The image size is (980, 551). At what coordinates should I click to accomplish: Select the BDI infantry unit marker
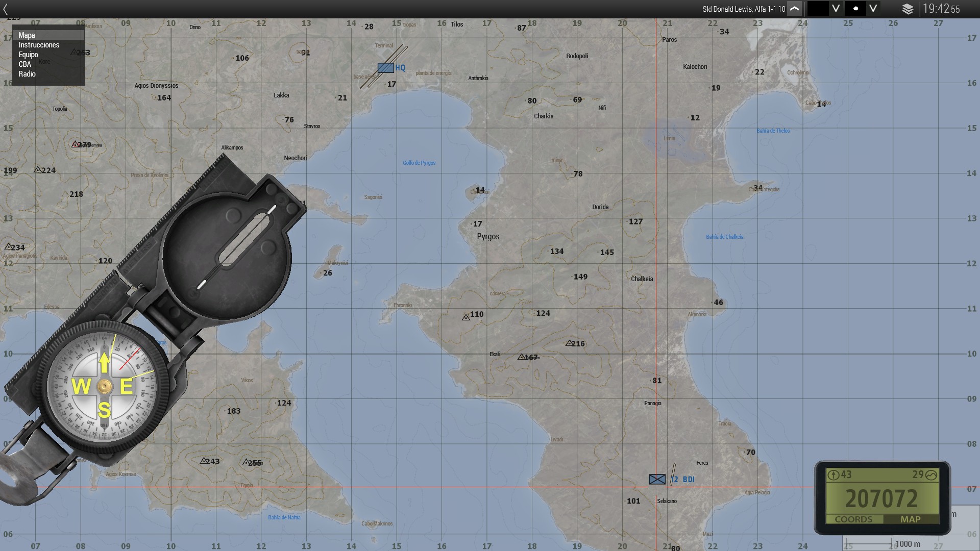pos(657,479)
